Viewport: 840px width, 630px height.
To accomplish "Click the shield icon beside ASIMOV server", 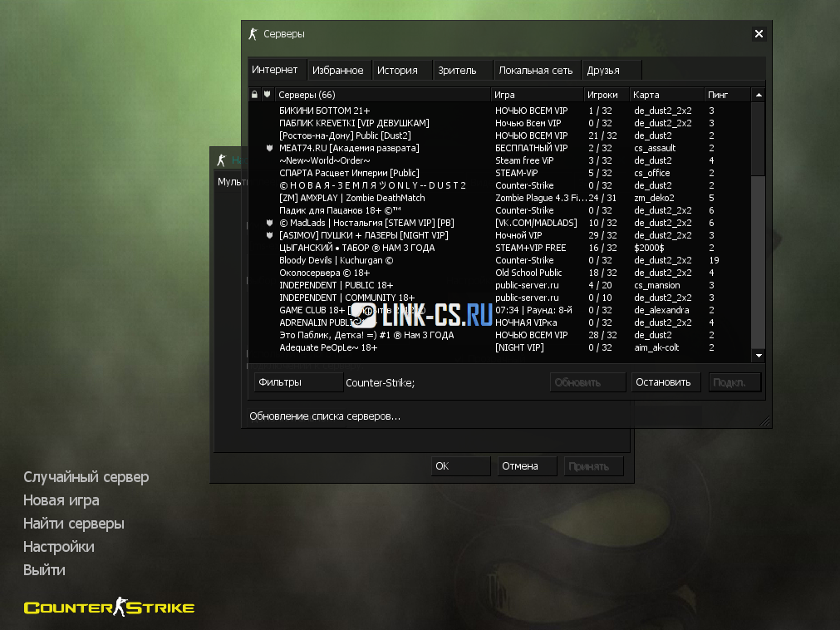I will 268,235.
